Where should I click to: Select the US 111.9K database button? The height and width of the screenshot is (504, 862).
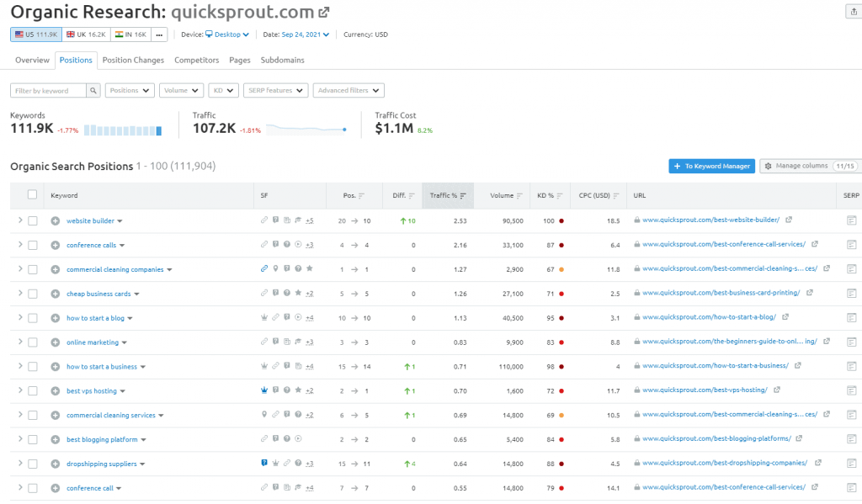tap(36, 34)
